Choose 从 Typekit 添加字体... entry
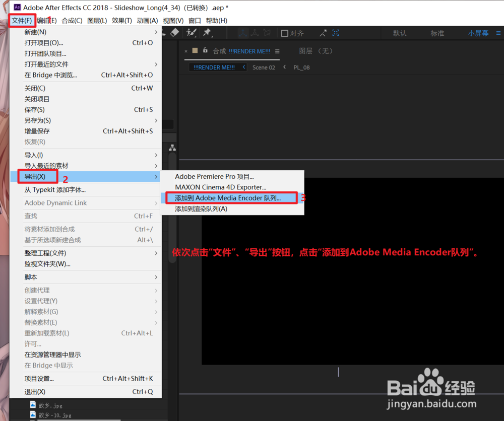504x421 pixels. click(x=86, y=190)
